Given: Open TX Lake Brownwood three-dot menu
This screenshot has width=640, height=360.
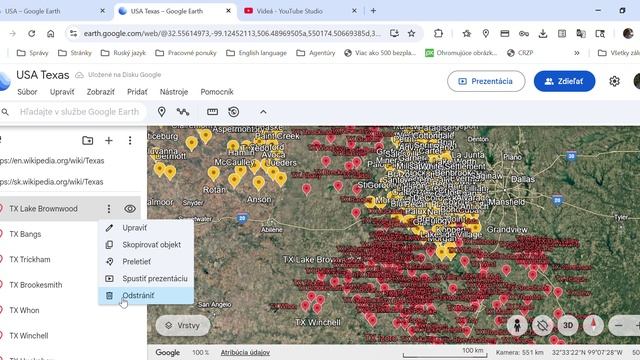Looking at the screenshot, I should click(109, 209).
